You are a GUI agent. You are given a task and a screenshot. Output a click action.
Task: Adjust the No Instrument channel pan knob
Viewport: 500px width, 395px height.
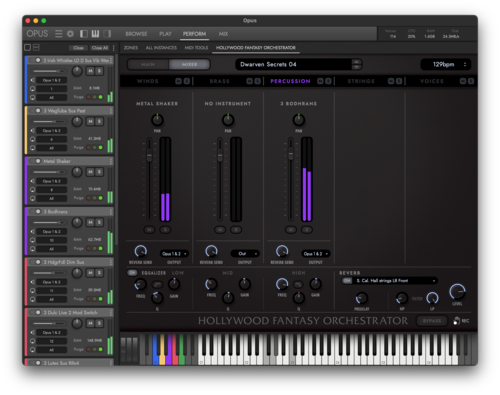[x=228, y=120]
